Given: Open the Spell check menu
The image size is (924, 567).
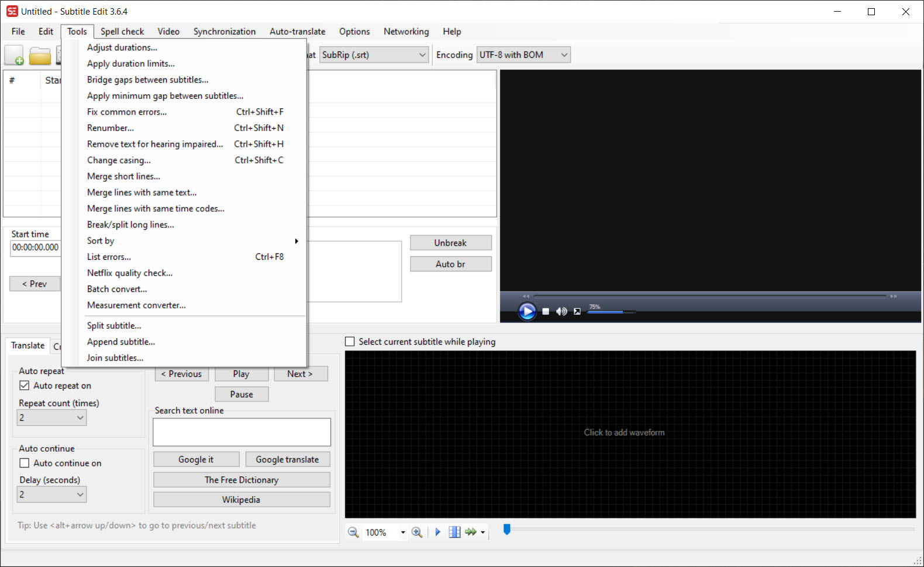Looking at the screenshot, I should (122, 32).
